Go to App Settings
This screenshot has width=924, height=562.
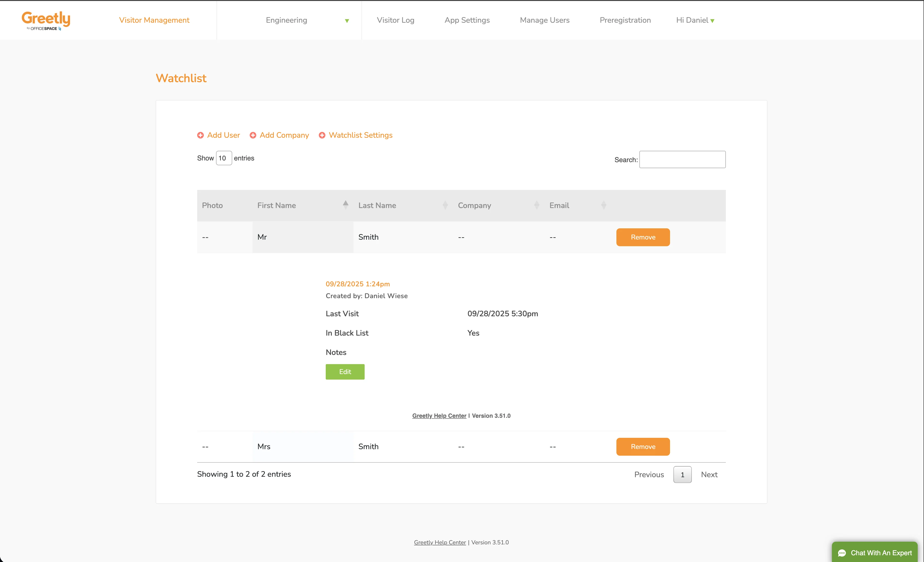(467, 20)
